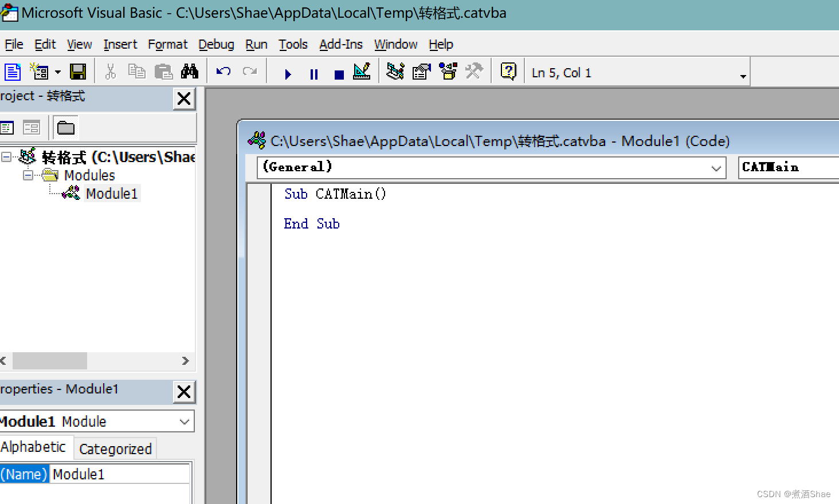Image resolution: width=839 pixels, height=504 pixels.
Task: Select the Modules folder in tree
Action: click(89, 175)
